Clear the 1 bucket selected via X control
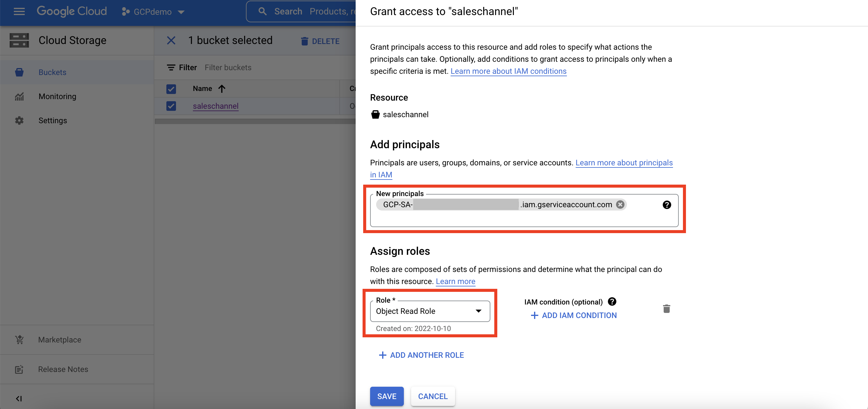Screen dimensions: 868x409 [x=171, y=40]
